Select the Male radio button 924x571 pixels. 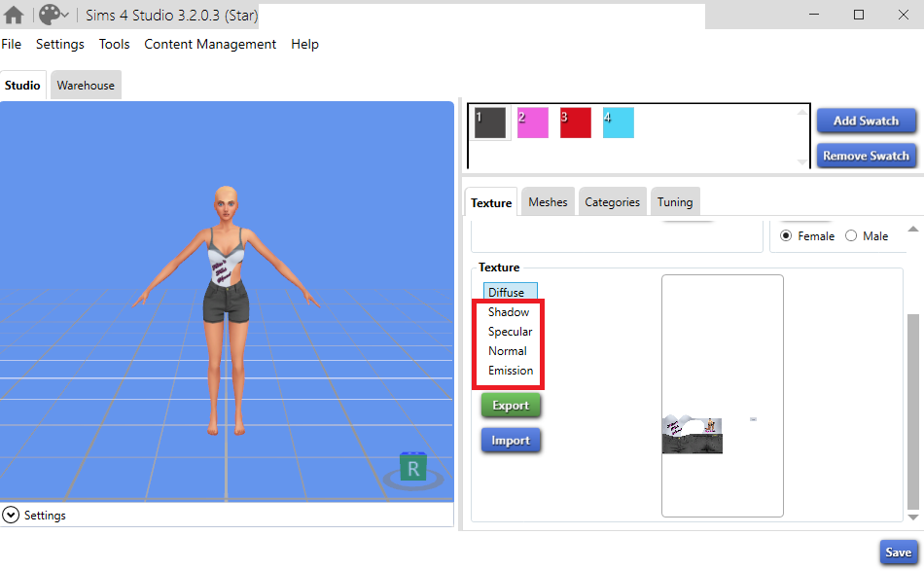click(x=851, y=235)
